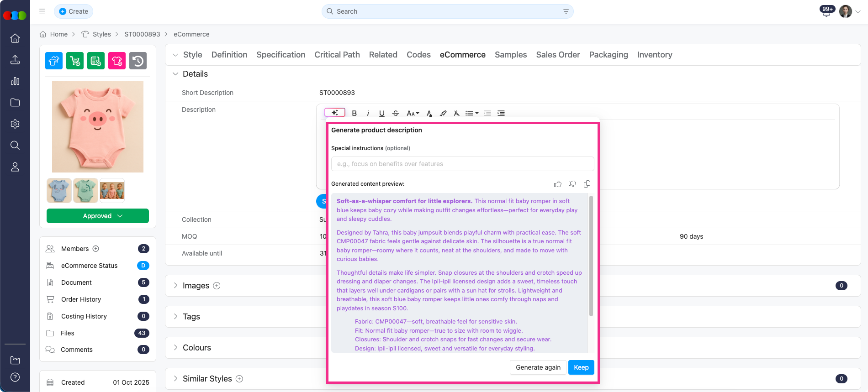Image resolution: width=868 pixels, height=392 pixels.
Task: Copy generated content with the copy icon
Action: click(x=587, y=184)
